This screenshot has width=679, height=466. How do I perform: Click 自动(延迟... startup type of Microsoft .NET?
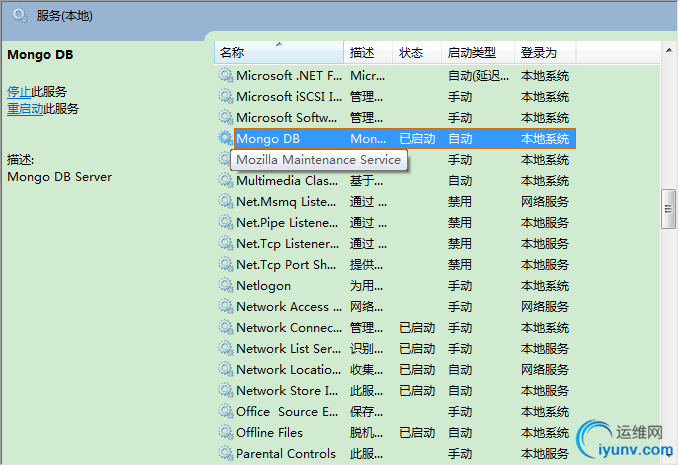pos(478,75)
